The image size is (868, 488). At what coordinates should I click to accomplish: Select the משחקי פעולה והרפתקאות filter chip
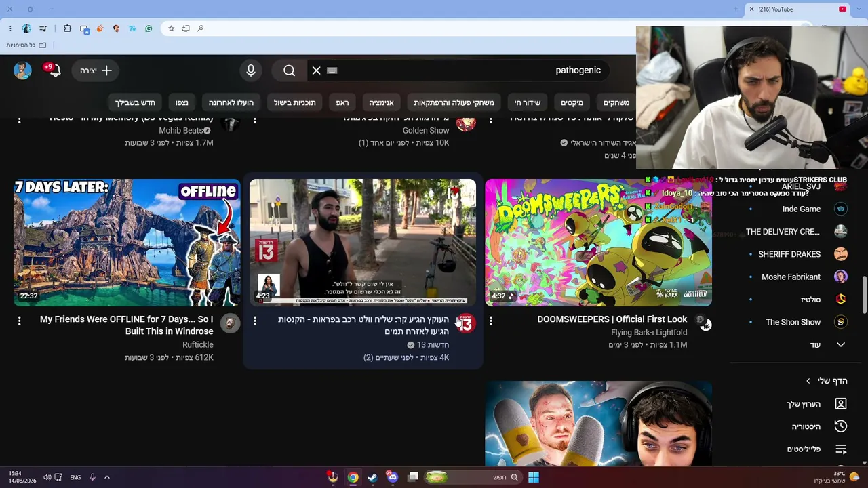[454, 102]
